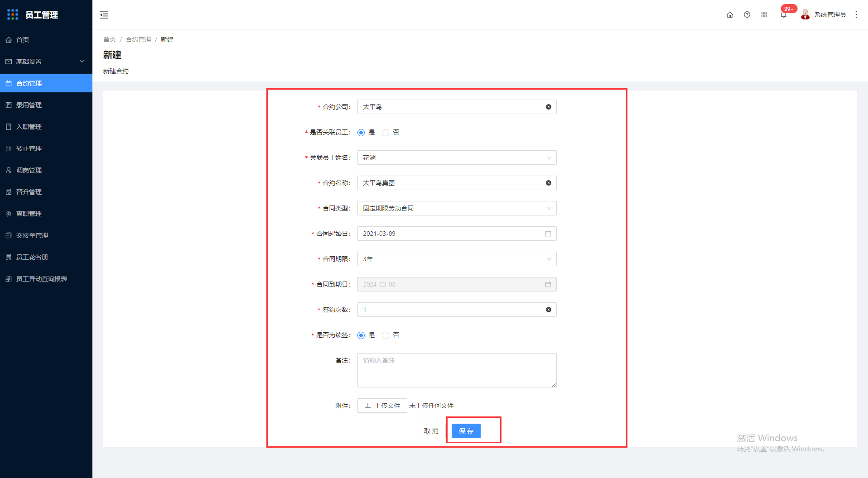Open help via question mark icon
This screenshot has height=478, width=868.
tap(747, 14)
